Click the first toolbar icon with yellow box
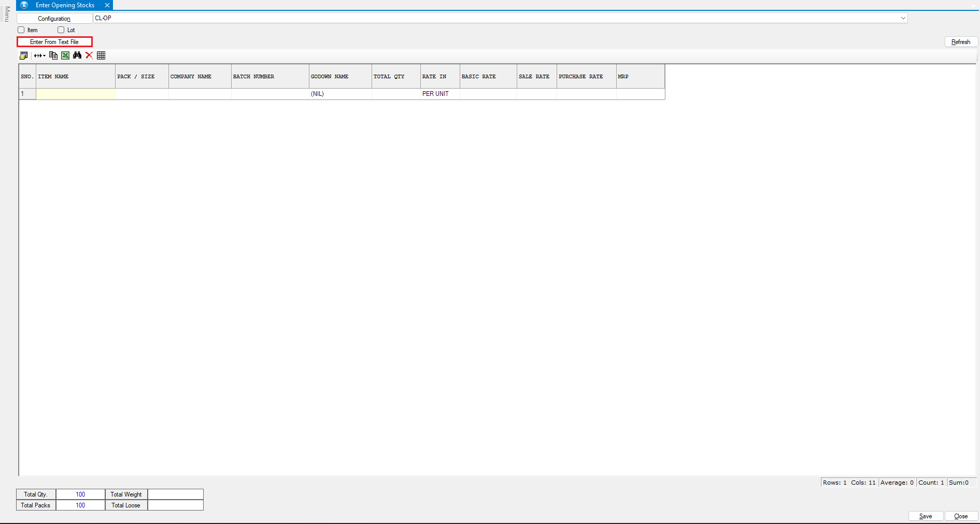This screenshot has width=980, height=524. point(23,55)
